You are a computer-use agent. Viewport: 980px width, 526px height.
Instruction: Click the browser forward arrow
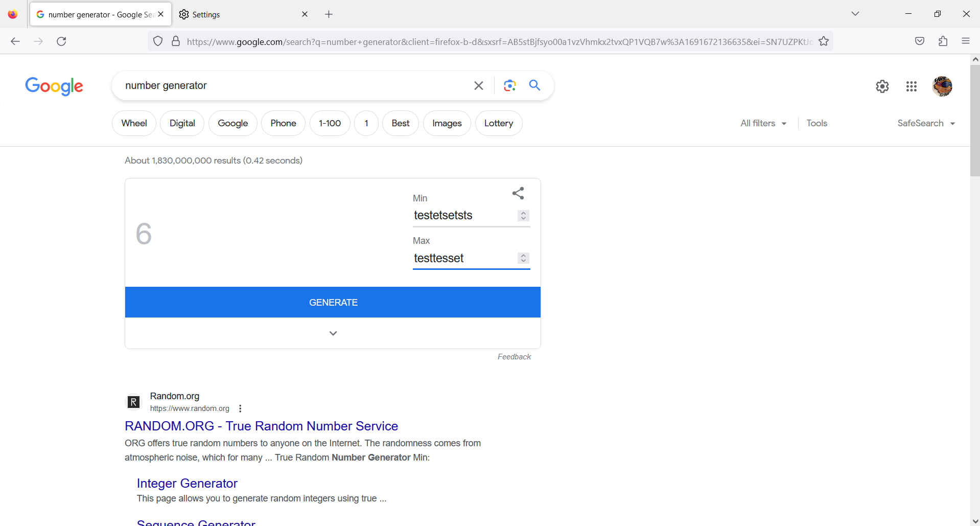click(x=38, y=41)
